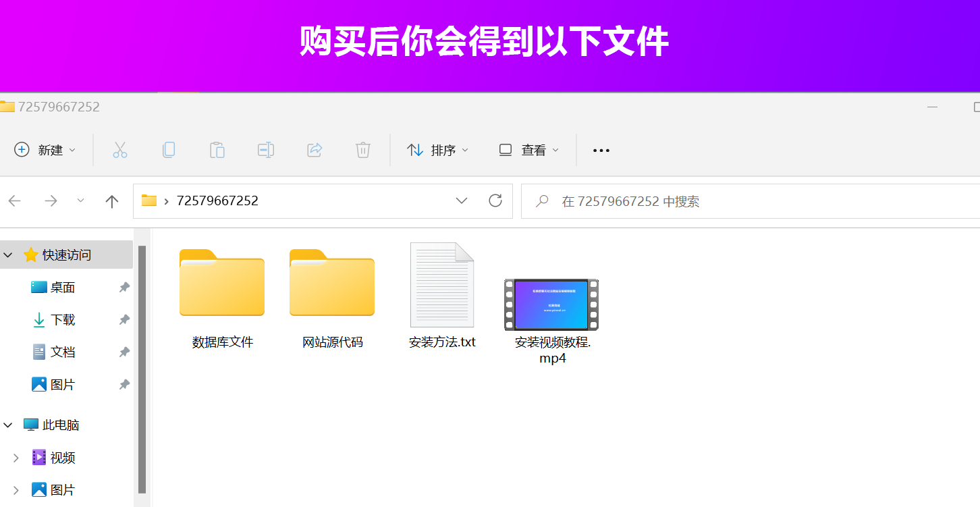Screen dimensions: 980x507
Task: Select the 数据库文件 folder
Action: 222,282
